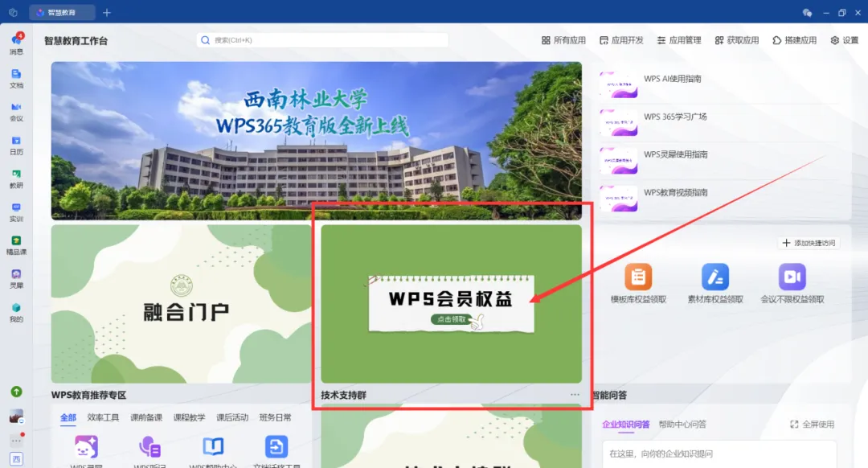Image resolution: width=868 pixels, height=468 pixels.
Task: Click 全屏使用 in 智能问答 panel
Action: tap(812, 425)
